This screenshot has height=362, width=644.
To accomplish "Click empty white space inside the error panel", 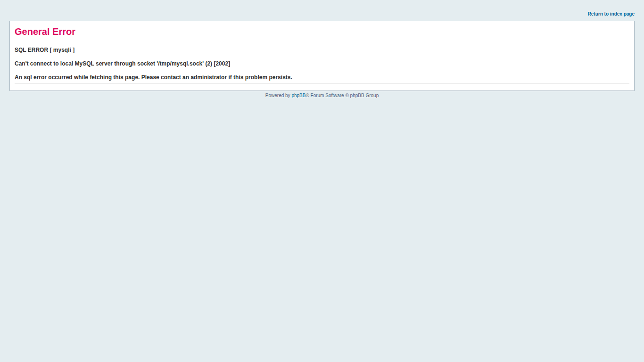I will pos(424,52).
